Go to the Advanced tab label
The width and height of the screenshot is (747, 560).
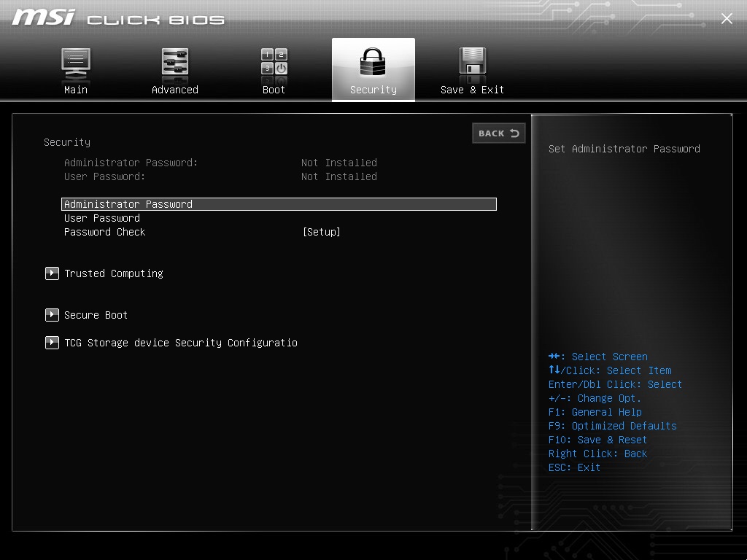(x=175, y=90)
